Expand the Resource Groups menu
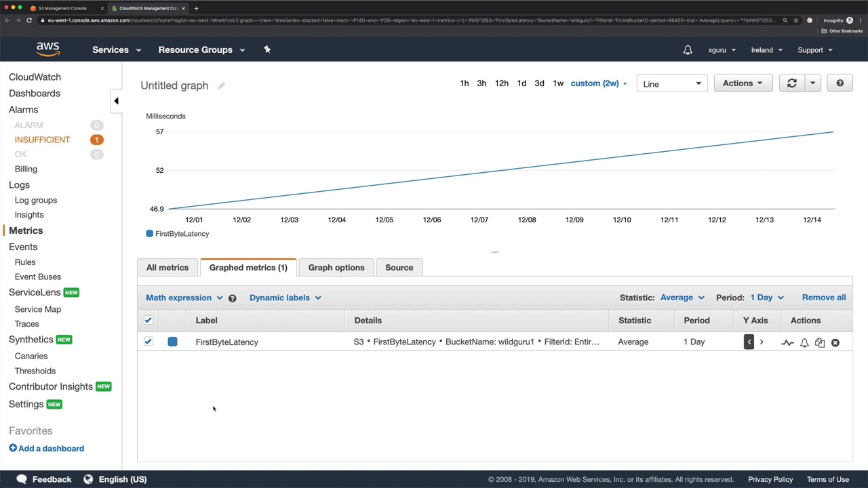868x488 pixels. tap(201, 49)
